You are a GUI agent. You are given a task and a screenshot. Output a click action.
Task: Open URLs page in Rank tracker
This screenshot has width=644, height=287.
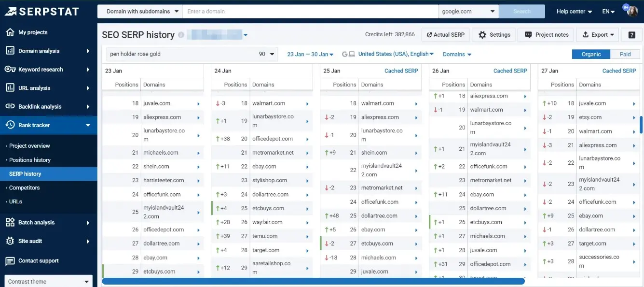15,201
